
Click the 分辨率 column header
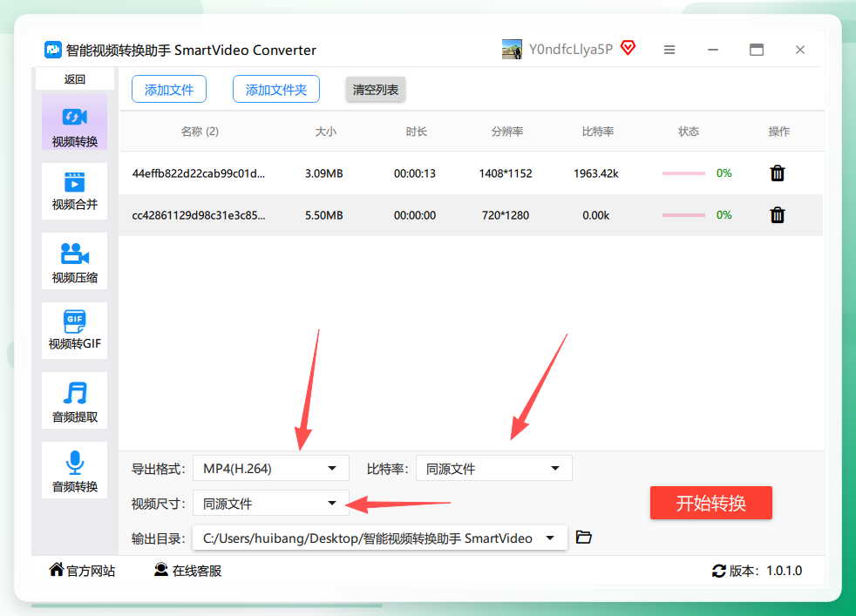point(506,132)
